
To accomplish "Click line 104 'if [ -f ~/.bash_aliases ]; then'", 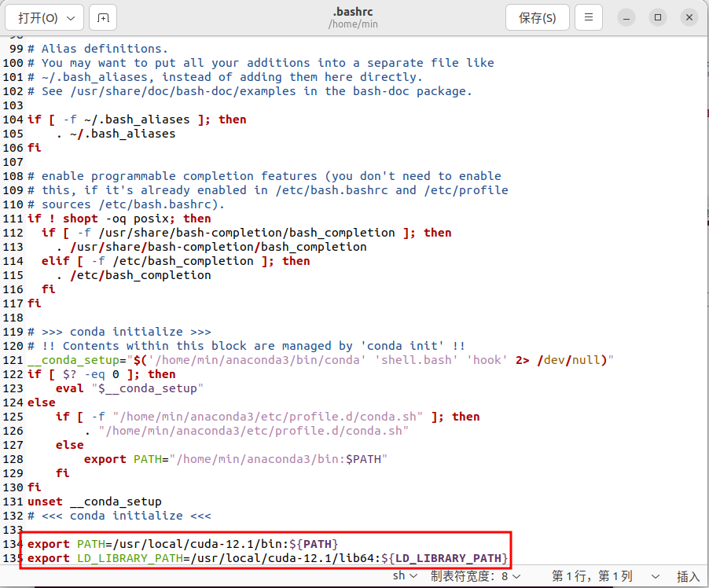I will click(137, 119).
